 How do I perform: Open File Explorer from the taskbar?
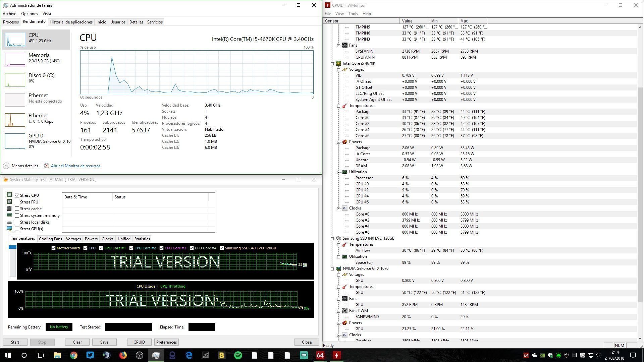point(57,355)
